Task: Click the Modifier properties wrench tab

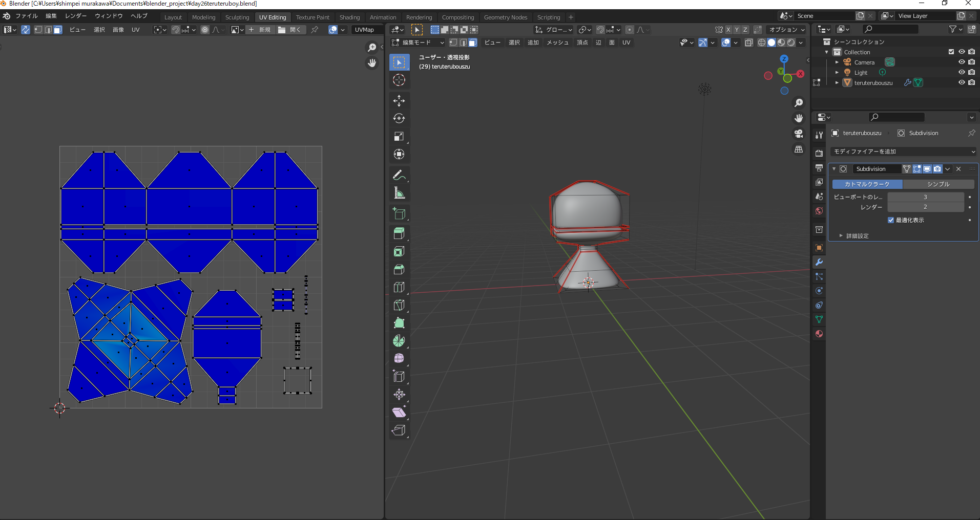Action: [819, 262]
